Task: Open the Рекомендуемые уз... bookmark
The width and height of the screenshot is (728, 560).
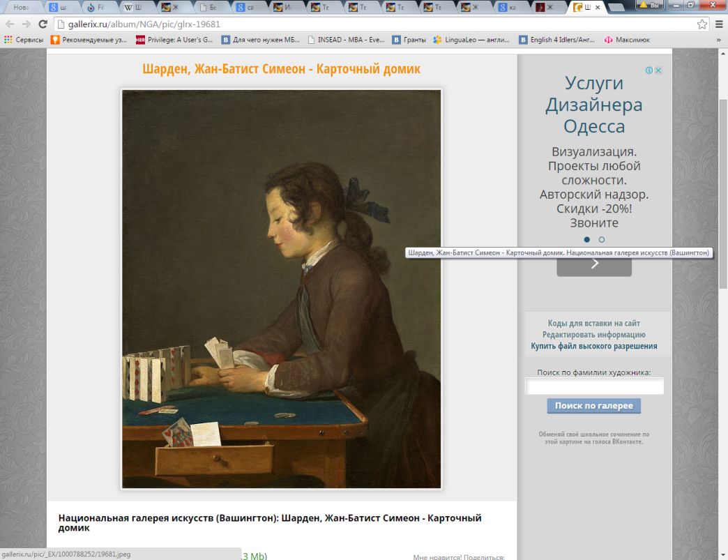Action: click(x=89, y=40)
